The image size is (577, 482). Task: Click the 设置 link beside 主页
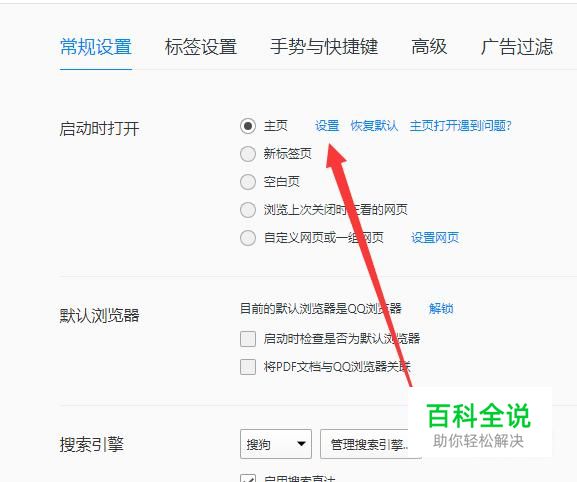pos(327,126)
